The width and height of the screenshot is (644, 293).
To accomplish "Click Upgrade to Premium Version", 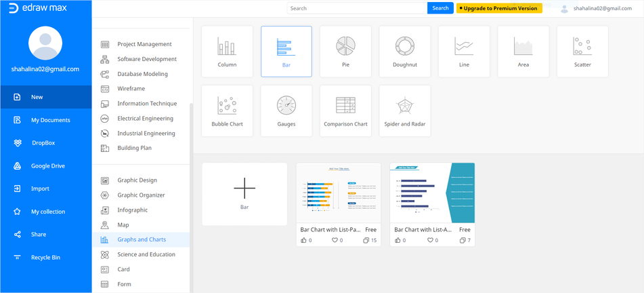I will 499,8.
